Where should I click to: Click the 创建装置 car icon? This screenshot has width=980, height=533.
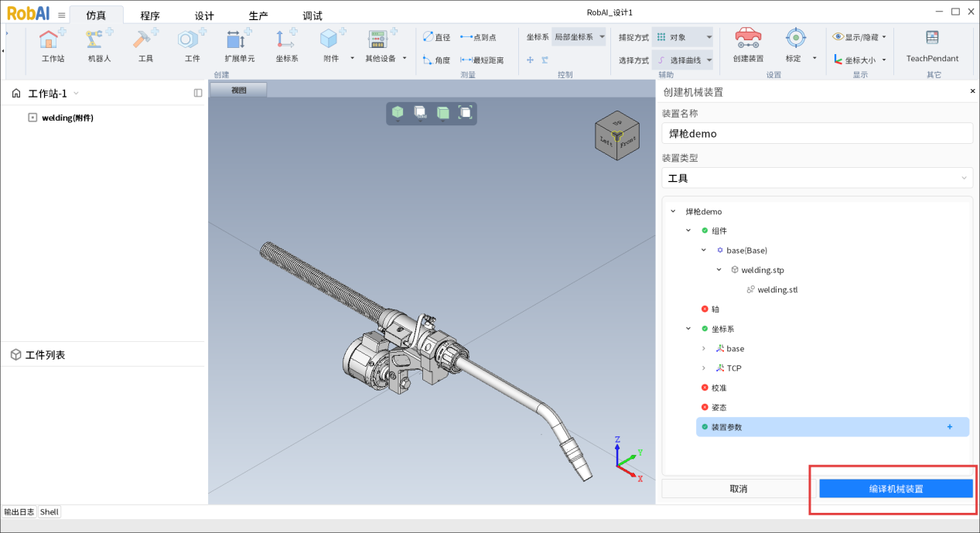748,39
